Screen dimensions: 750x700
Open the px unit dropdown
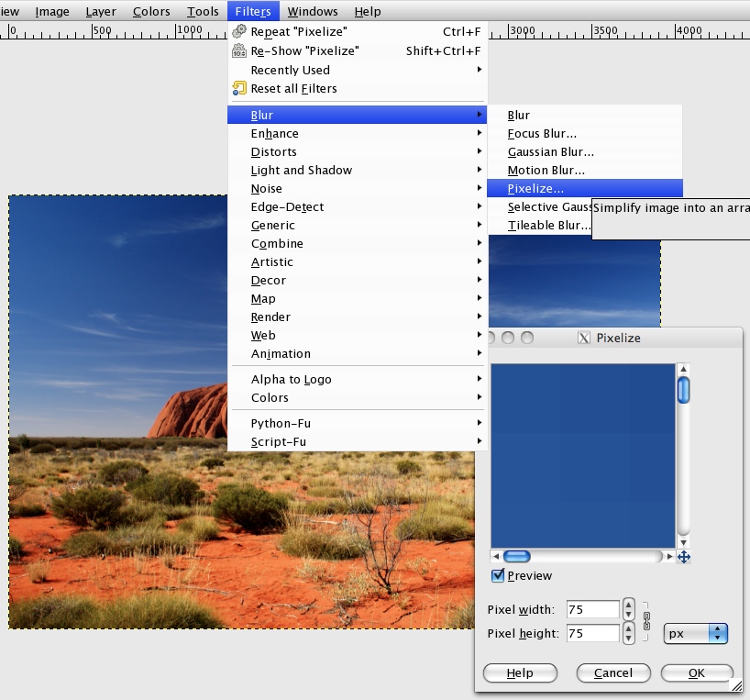pyautogui.click(x=696, y=634)
